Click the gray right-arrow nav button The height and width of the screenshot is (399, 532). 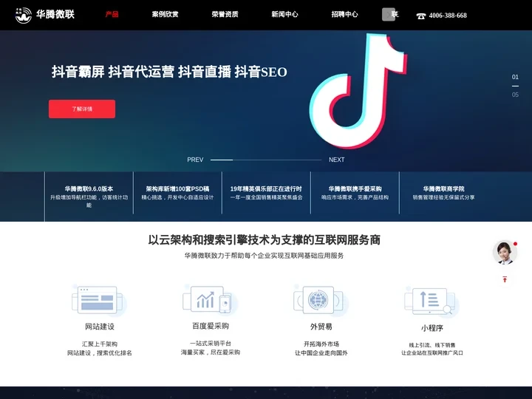tap(389, 15)
